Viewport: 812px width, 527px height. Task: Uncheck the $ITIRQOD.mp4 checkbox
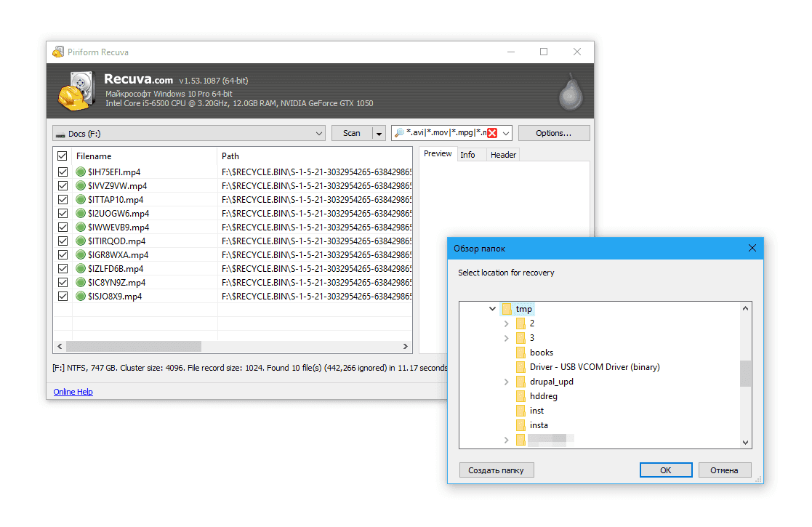(63, 241)
